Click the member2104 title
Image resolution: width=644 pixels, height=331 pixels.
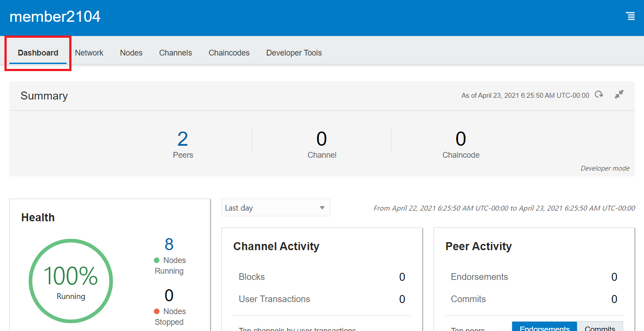point(55,16)
